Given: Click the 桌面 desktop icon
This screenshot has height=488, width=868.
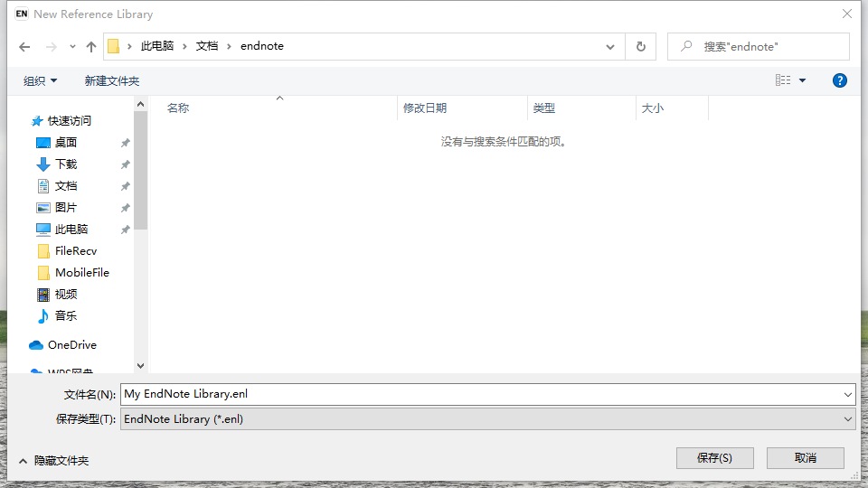Looking at the screenshot, I should 43,143.
